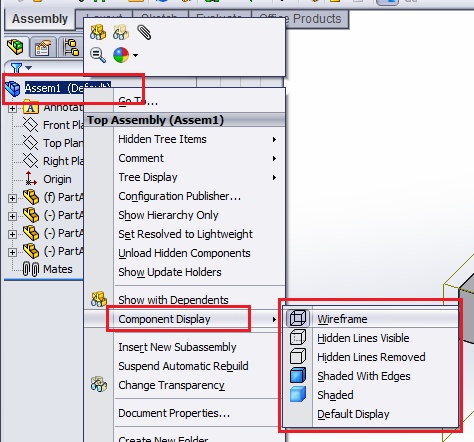Image resolution: width=474 pixels, height=442 pixels.
Task: Expand the (f) Part component node
Action: [x=12, y=198]
